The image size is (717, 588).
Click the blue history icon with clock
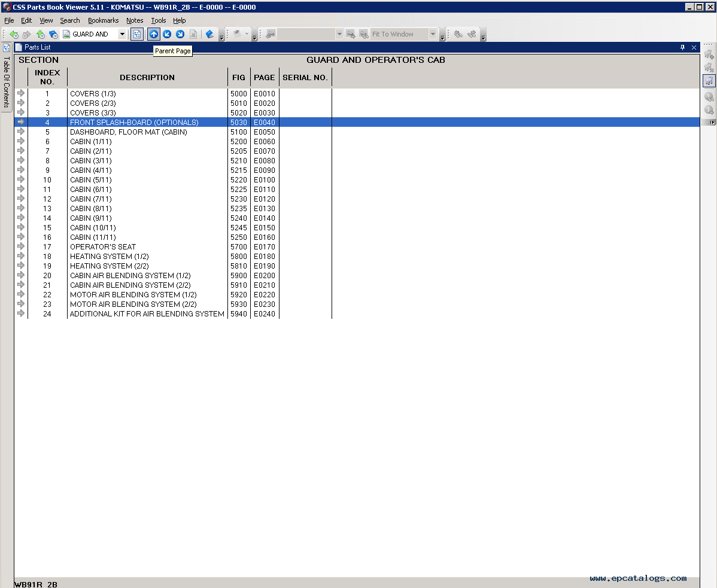tap(53, 34)
